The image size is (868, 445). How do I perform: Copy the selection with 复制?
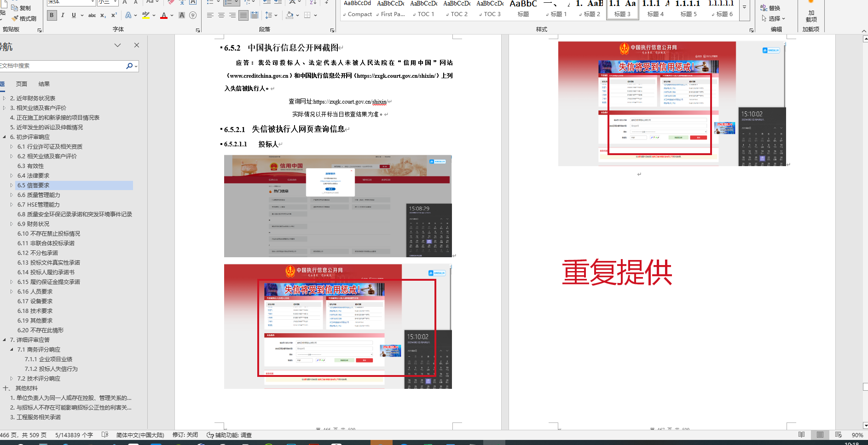21,8
